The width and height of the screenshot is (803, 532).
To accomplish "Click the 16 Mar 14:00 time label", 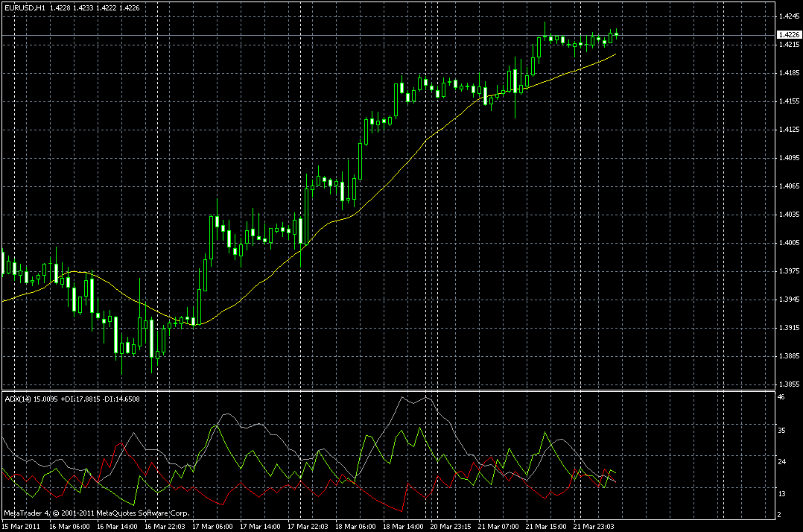I will pyautogui.click(x=117, y=526).
